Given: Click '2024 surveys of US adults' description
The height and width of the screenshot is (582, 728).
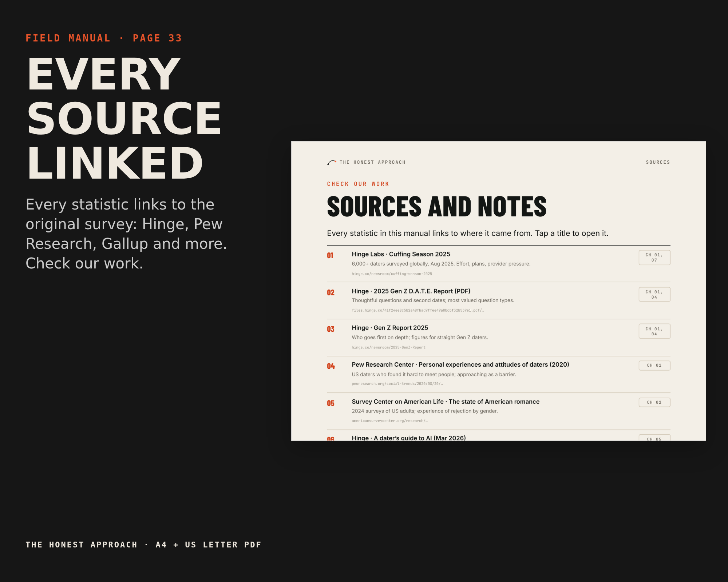Looking at the screenshot, I should point(425,411).
